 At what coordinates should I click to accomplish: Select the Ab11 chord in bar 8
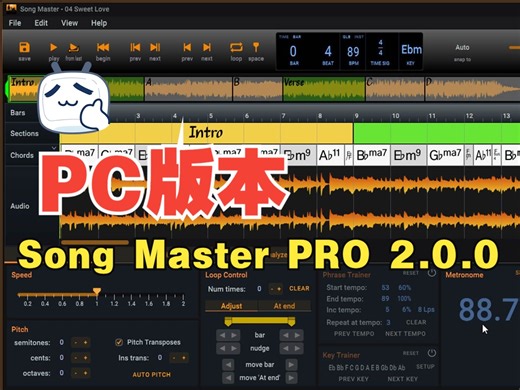330,155
